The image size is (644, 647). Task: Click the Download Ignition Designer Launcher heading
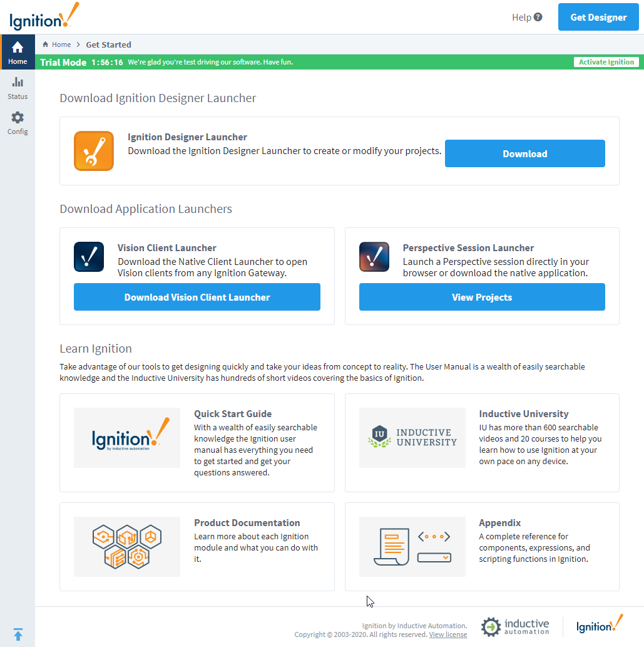158,98
